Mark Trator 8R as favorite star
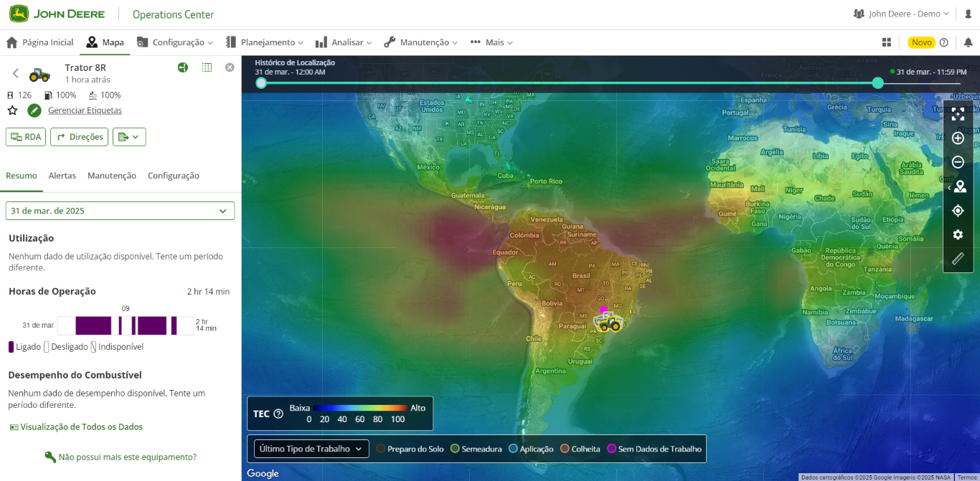The height and width of the screenshot is (481, 980). 12,110
